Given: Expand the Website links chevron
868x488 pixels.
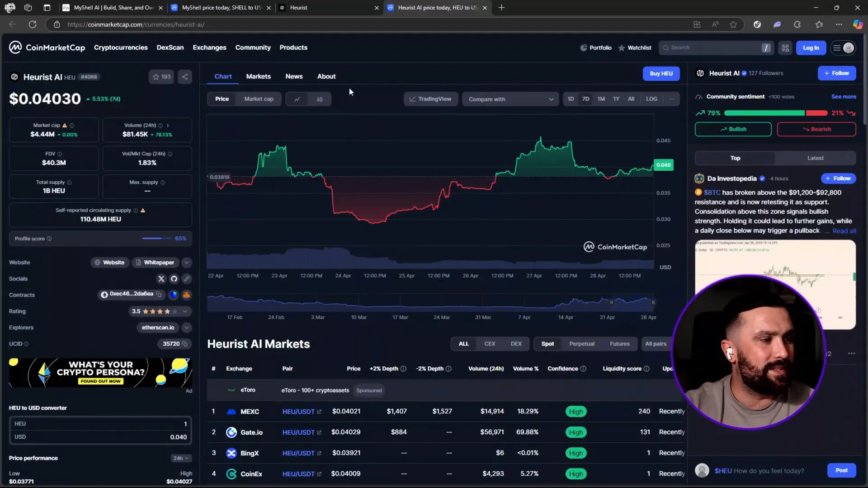Looking at the screenshot, I should (187, 263).
